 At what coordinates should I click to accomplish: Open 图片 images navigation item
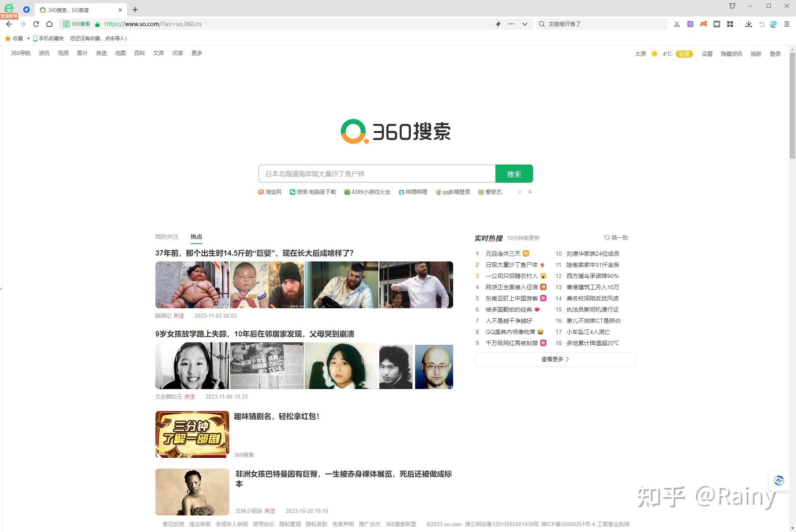pyautogui.click(x=82, y=53)
